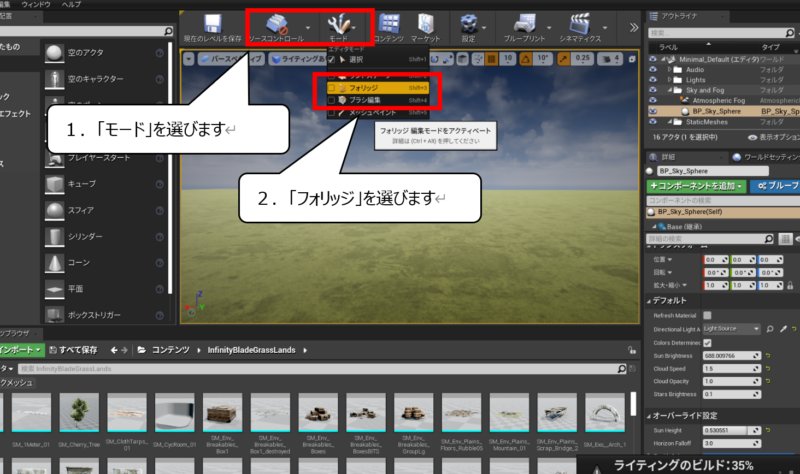Collapse the Override Settings section
The image size is (800, 474).
pos(649,416)
